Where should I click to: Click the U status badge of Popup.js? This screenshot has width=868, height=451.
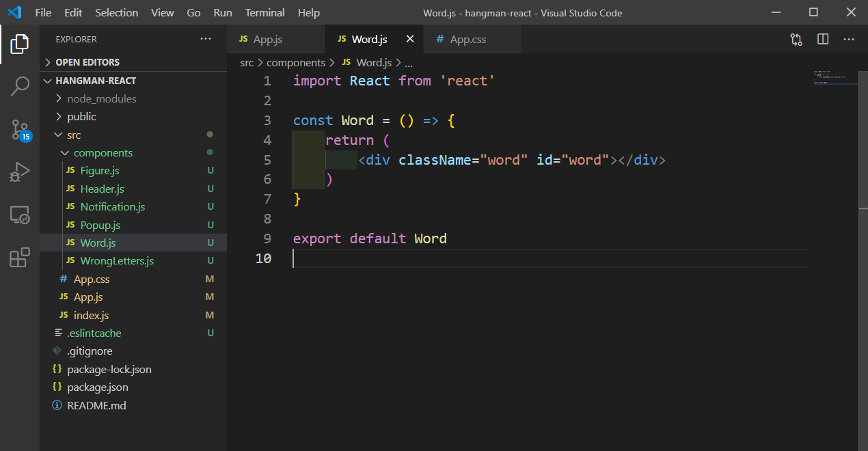211,225
